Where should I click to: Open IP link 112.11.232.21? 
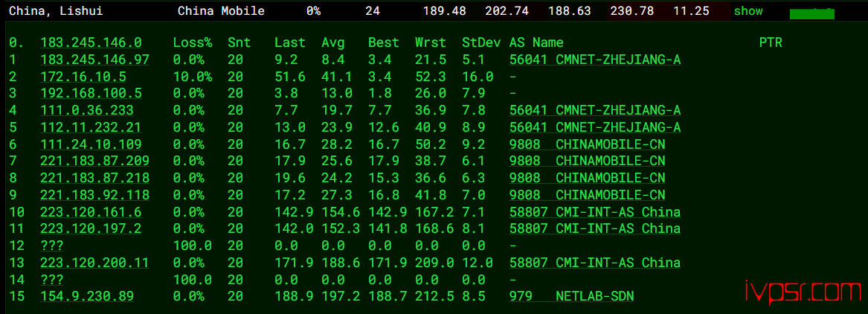tap(91, 127)
